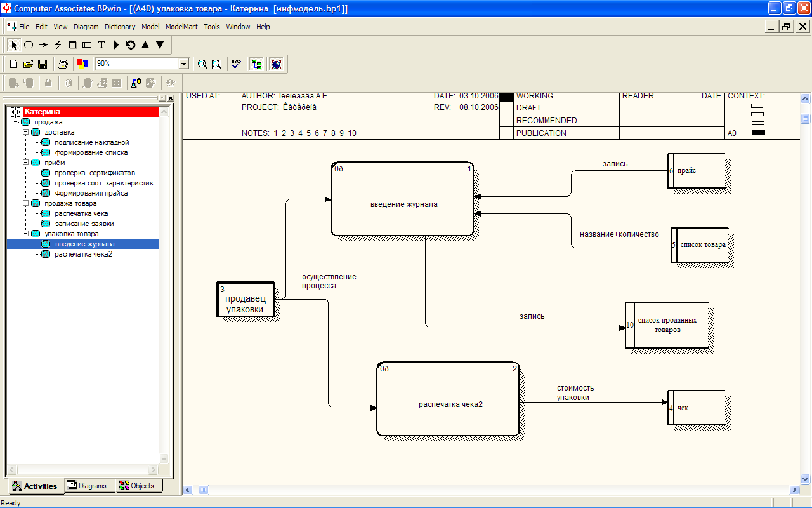Image resolution: width=812 pixels, height=508 pixels.
Task: Click the Save diskette icon
Action: click(x=43, y=64)
